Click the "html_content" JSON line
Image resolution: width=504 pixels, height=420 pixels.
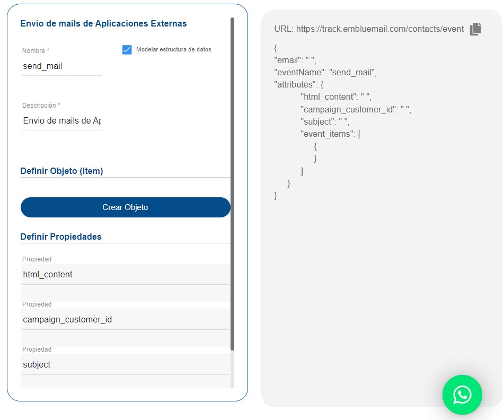click(336, 97)
